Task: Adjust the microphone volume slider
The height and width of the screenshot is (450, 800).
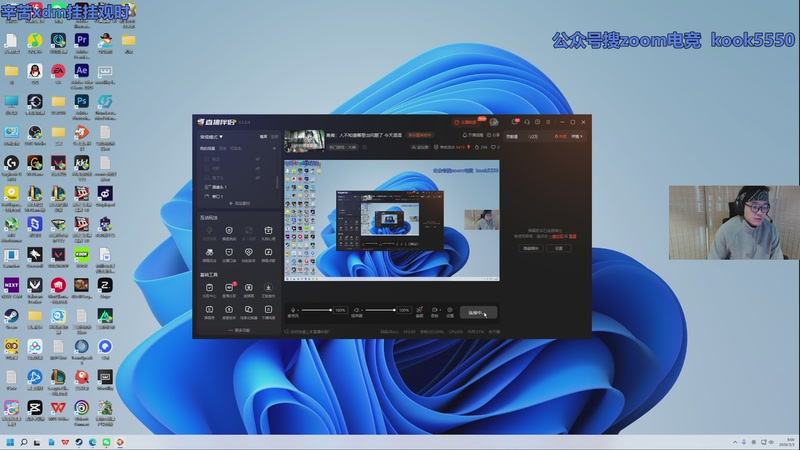Action: tap(317, 311)
